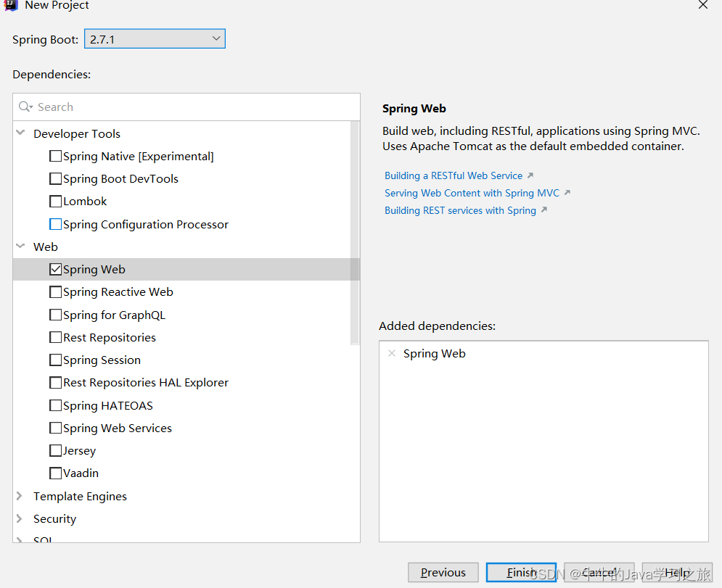The height and width of the screenshot is (588, 722).
Task: Enable Rest Repositories HAL Explorer
Action: (55, 382)
